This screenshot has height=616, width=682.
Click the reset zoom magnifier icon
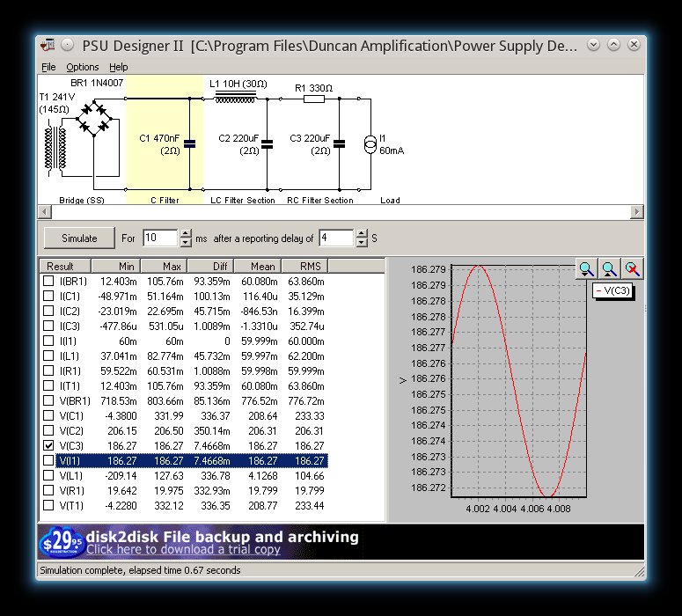pos(632,269)
